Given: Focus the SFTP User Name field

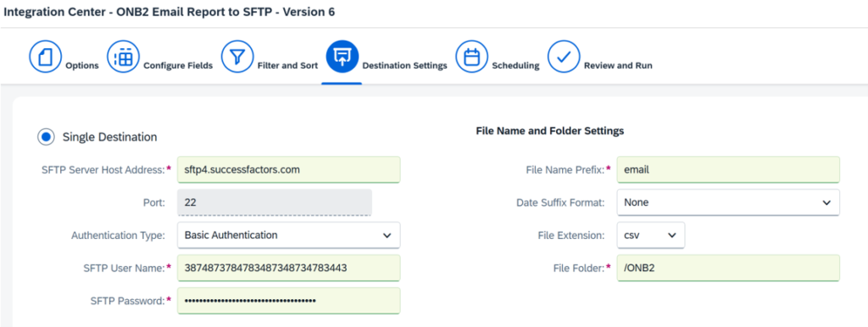Looking at the screenshot, I should [x=288, y=268].
